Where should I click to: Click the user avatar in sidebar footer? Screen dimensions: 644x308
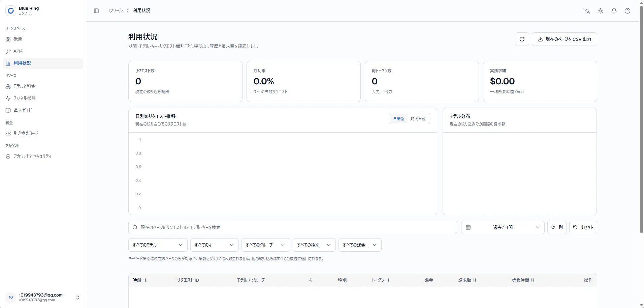pyautogui.click(x=11, y=297)
